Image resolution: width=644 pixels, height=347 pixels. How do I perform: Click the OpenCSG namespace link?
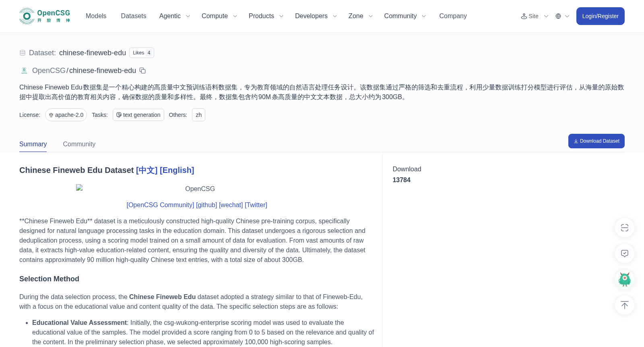pos(49,71)
